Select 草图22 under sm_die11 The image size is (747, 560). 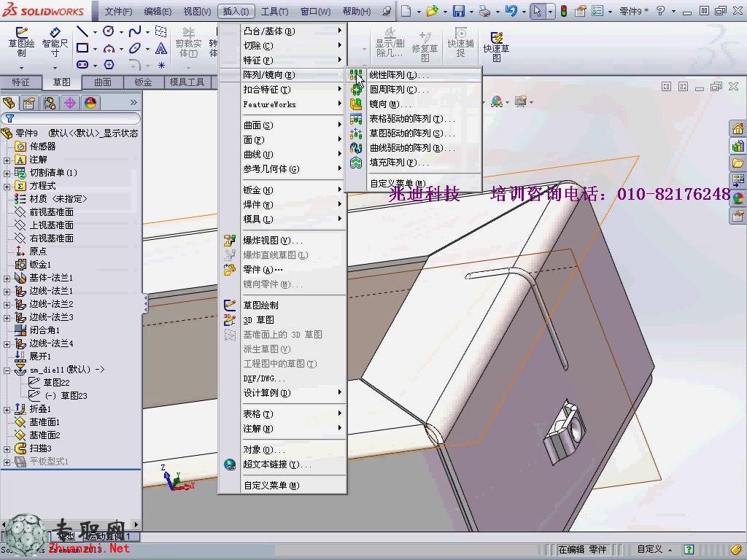click(57, 383)
